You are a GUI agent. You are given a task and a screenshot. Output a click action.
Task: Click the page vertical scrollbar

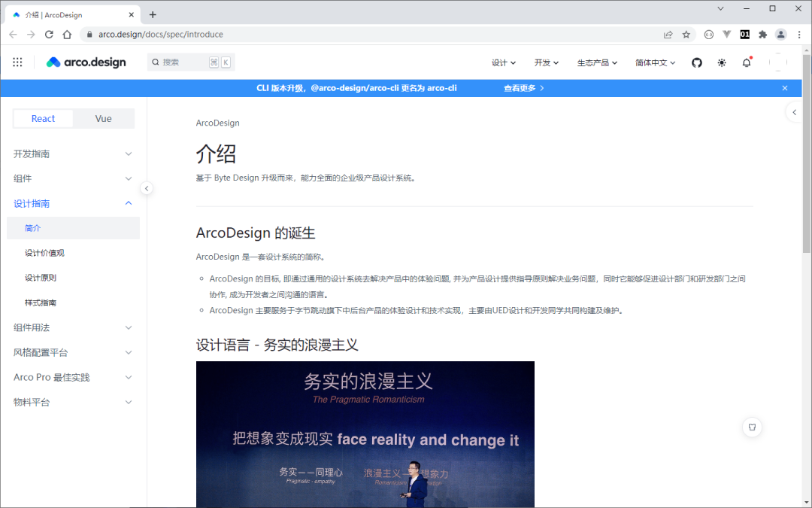[806, 153]
